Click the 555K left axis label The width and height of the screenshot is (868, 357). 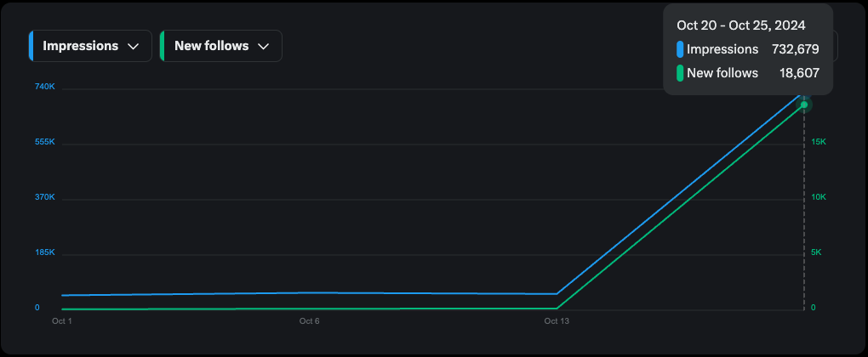point(45,142)
